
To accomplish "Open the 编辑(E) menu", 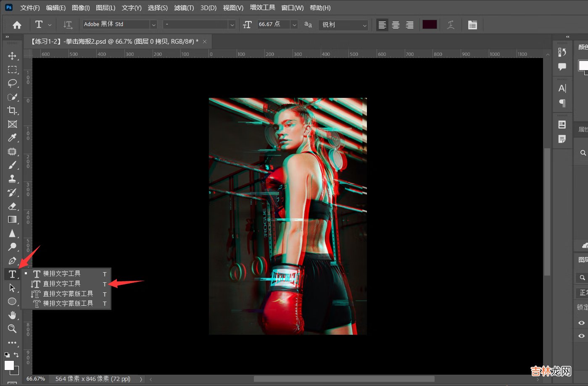I will tap(55, 8).
